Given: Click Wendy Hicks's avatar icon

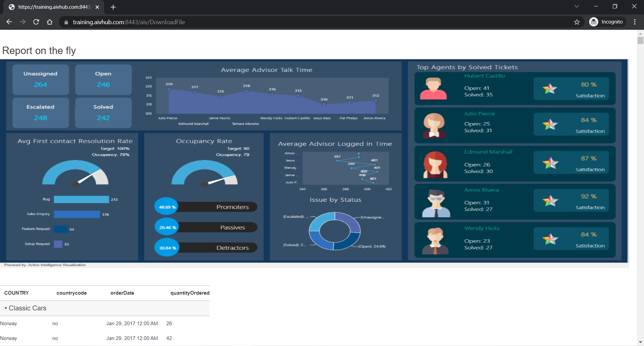Looking at the screenshot, I should 435,241.
